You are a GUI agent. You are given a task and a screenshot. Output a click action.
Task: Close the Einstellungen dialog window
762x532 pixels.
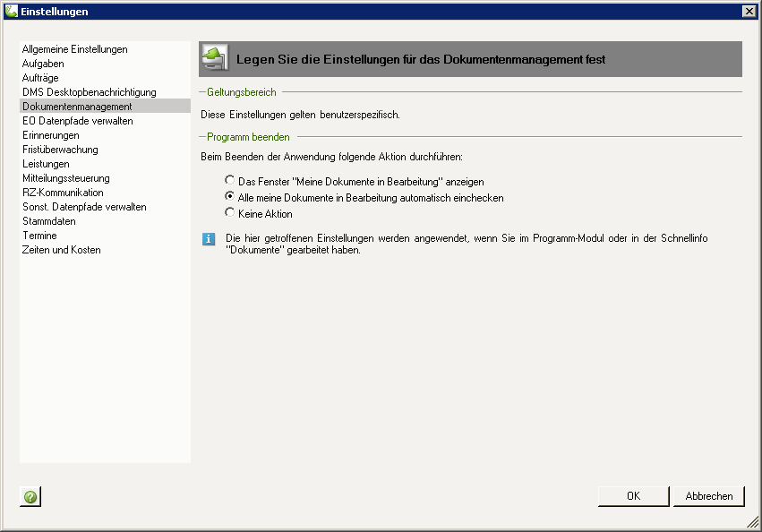point(749,11)
